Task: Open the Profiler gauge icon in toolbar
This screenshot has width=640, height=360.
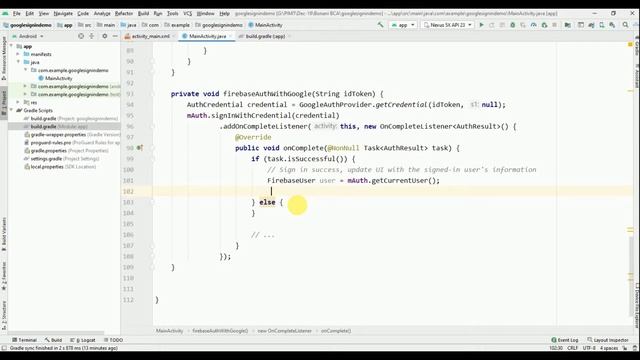Action: coord(533,25)
